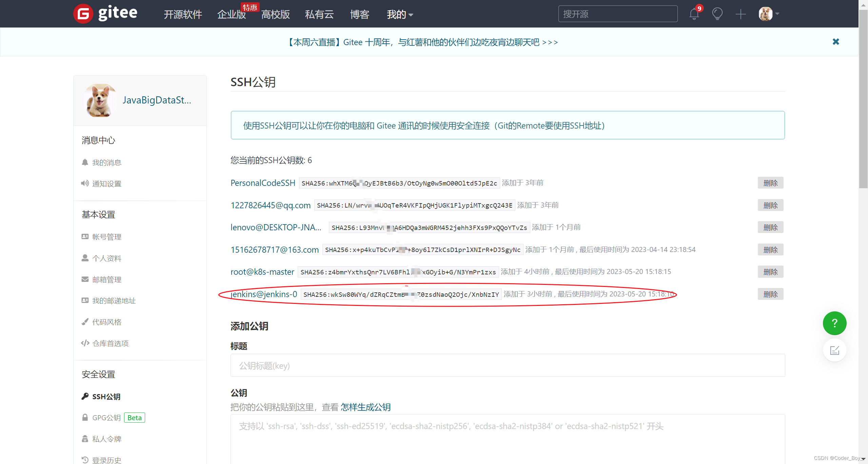Viewport: 868px width, 464px height.
Task: Delete the root@k8s-master key
Action: coord(770,272)
